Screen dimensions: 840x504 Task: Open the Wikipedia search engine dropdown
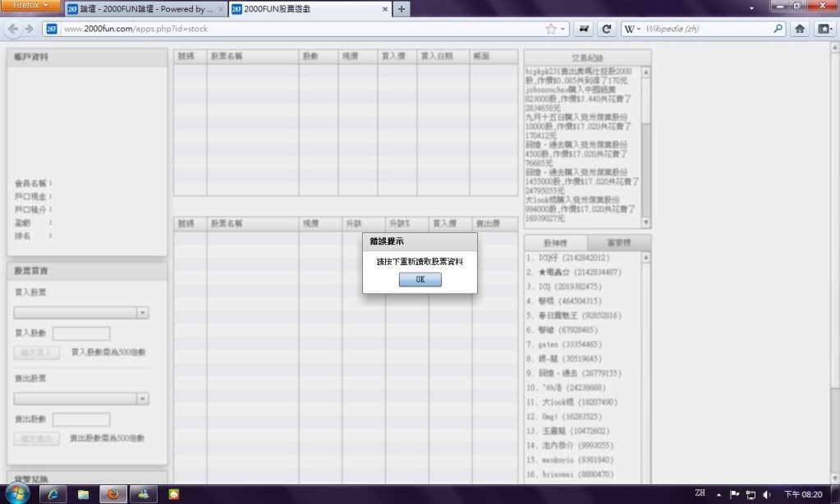tap(635, 29)
